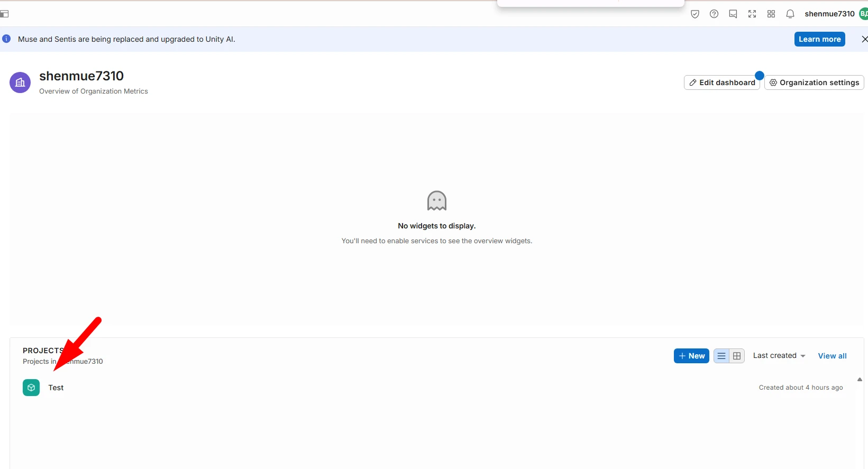
Task: Open the Last created sort dropdown
Action: click(779, 356)
